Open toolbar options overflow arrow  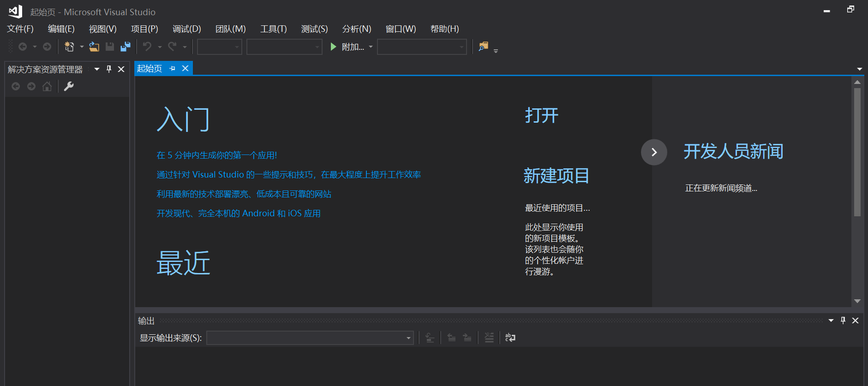496,51
